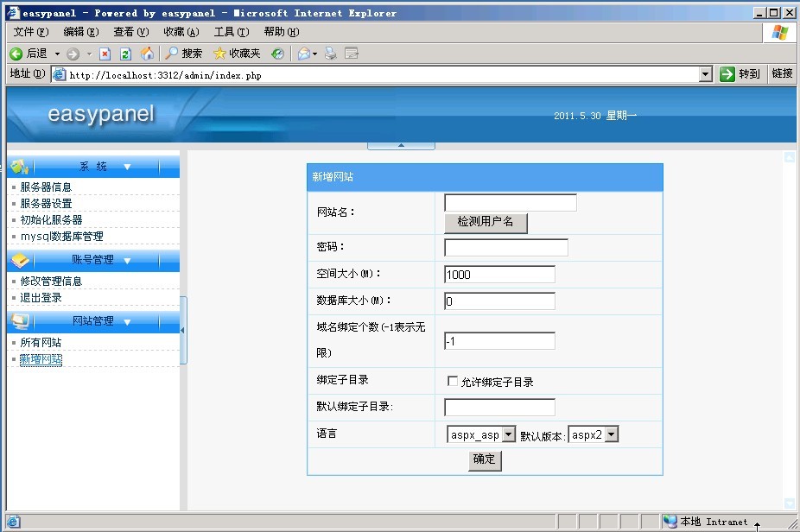800x532 pixels.
Task: Click 检测用户名 button
Action: (x=486, y=223)
